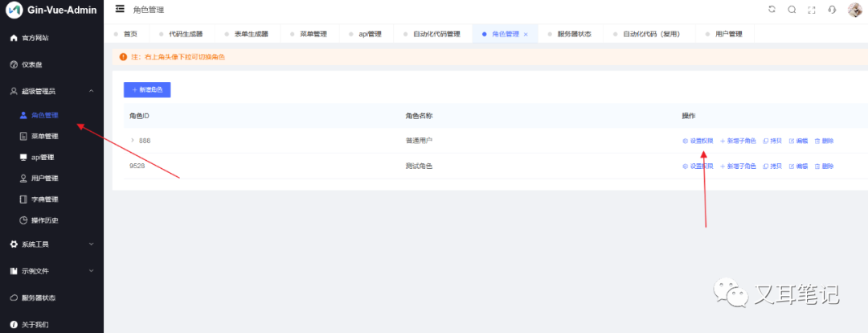Click 编辑 for role 888

coord(798,141)
